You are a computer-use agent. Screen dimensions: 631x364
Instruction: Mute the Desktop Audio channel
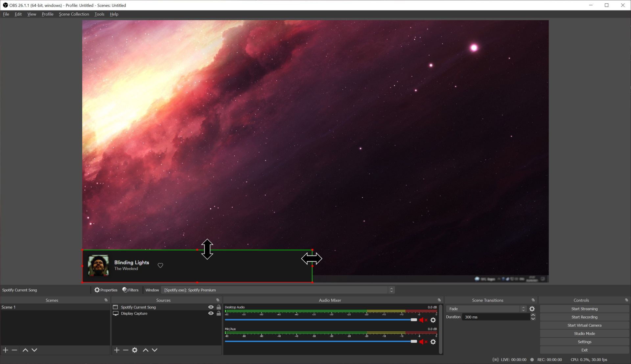(x=422, y=320)
